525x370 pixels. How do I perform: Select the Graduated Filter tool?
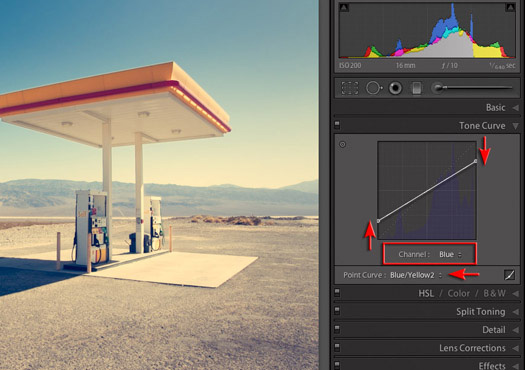(x=416, y=88)
